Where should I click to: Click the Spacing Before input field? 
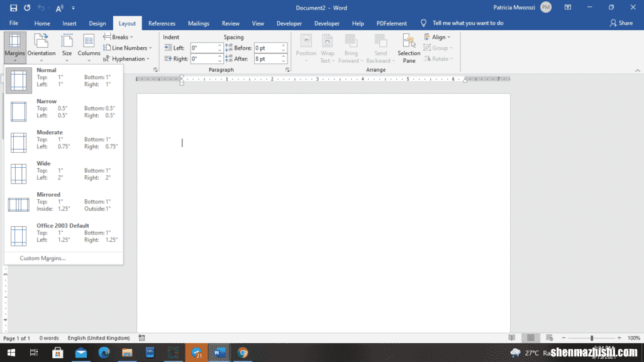(x=267, y=48)
